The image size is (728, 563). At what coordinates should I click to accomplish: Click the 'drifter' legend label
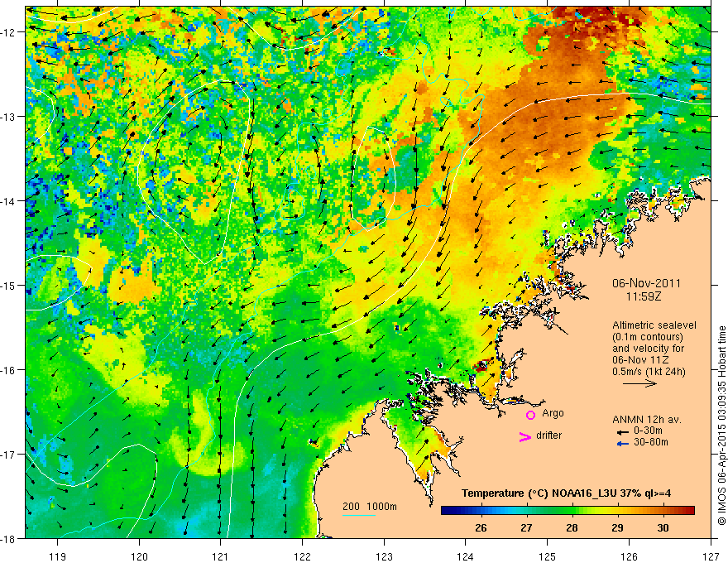[548, 435]
